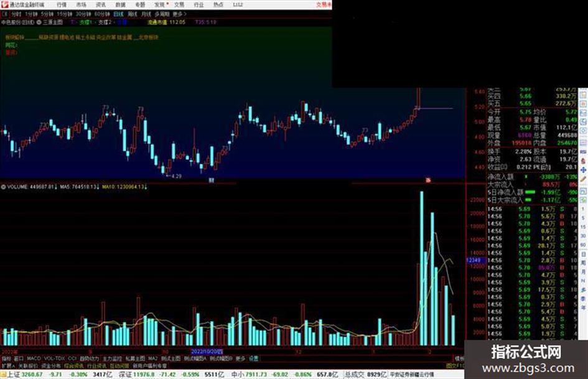Viewport: 588px width, 379px height.
Task: Select the 月 shortcut in right sidebar
Action: point(583,272)
